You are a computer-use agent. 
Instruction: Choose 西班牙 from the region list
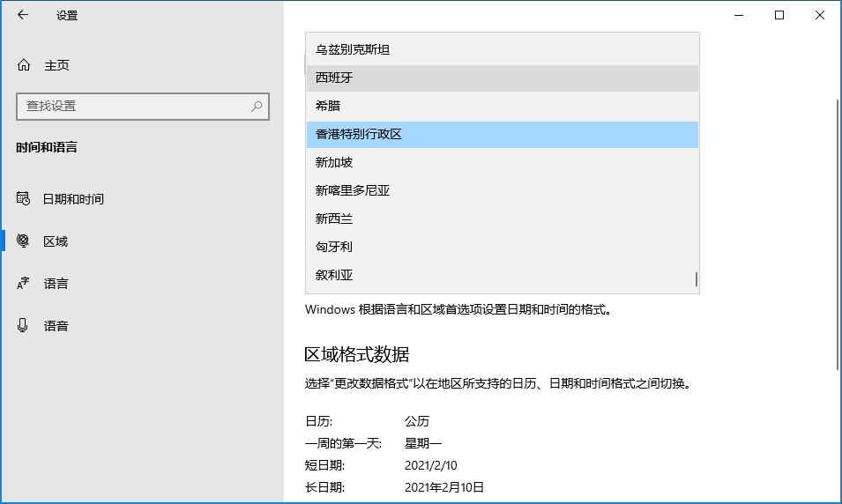[x=502, y=78]
